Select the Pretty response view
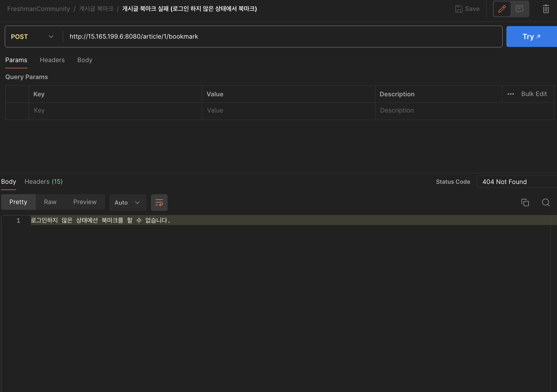 18,202
